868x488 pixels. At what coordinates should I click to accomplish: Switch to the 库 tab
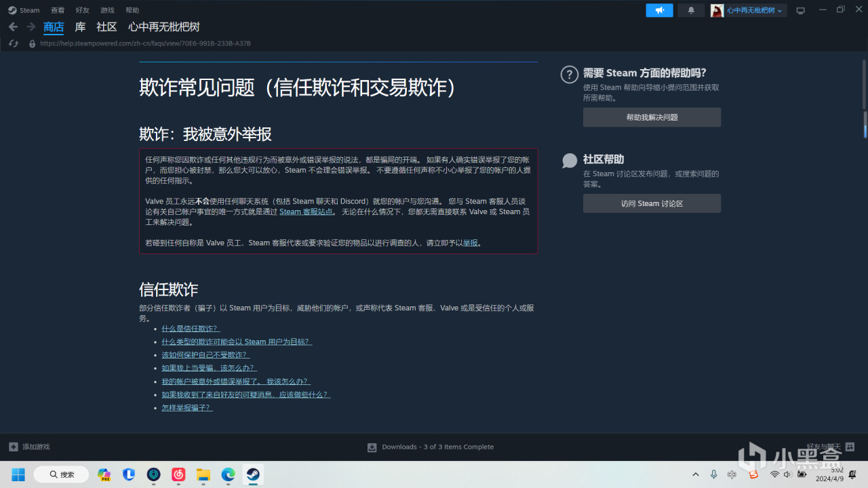(80, 27)
